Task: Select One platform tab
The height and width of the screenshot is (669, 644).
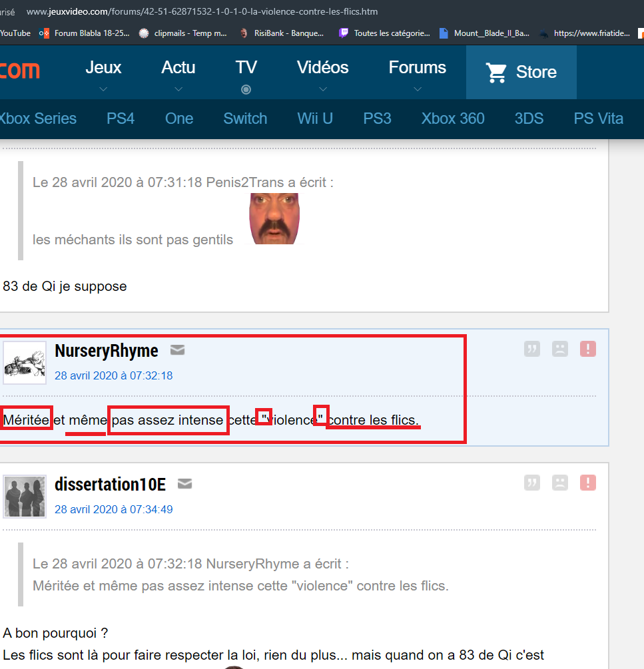Action: [x=179, y=118]
